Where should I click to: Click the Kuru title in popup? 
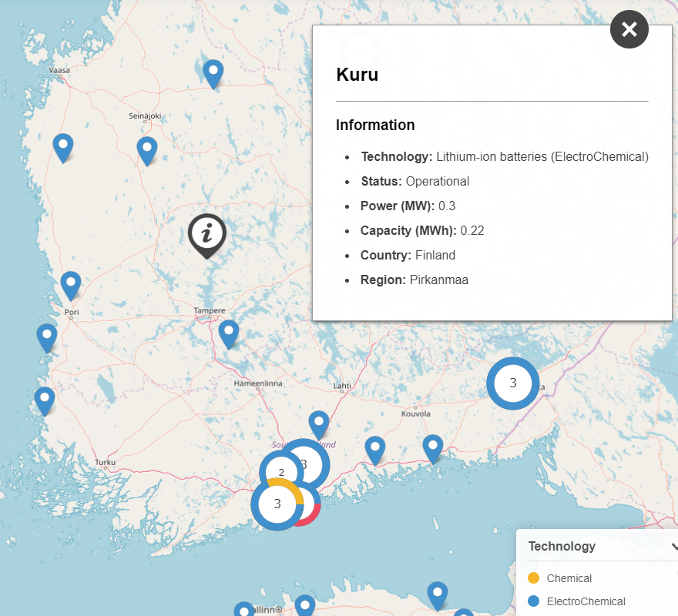[x=357, y=75]
